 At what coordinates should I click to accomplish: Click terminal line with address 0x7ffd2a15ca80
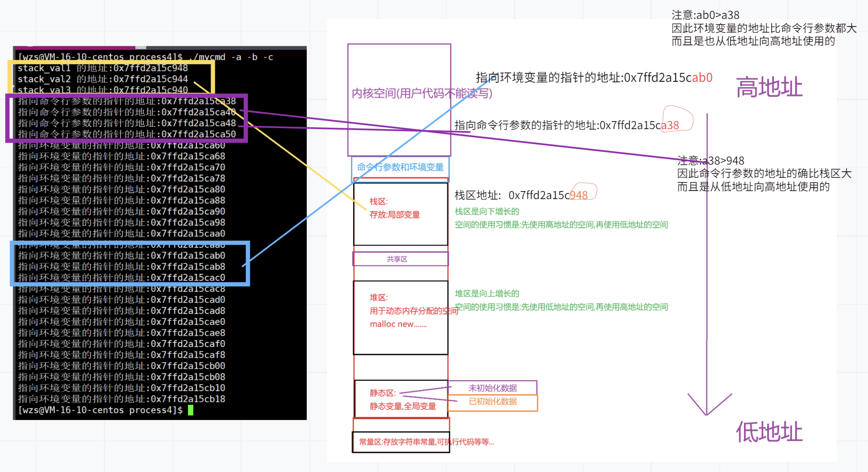122,189
